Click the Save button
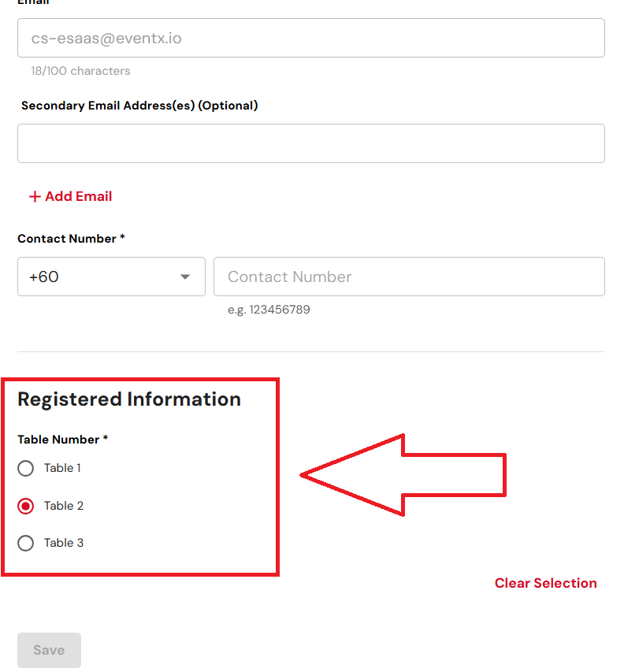Screen dimensions: 624x672 (49, 650)
